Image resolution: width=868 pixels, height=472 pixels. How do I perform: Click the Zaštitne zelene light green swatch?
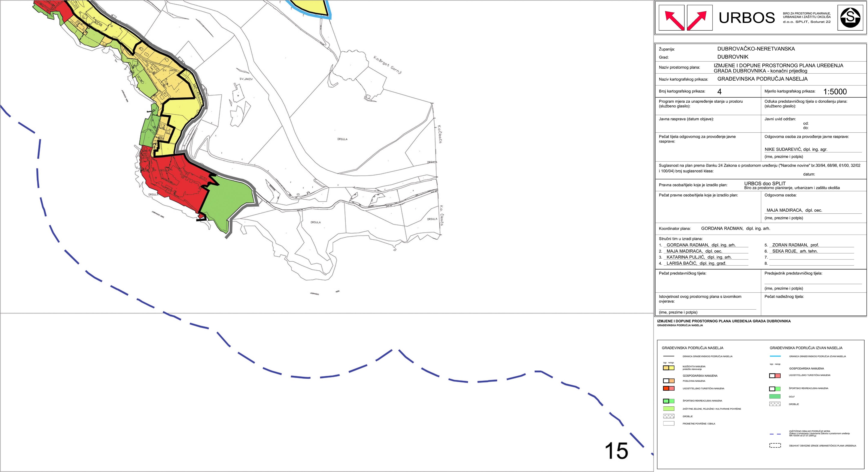coord(668,409)
